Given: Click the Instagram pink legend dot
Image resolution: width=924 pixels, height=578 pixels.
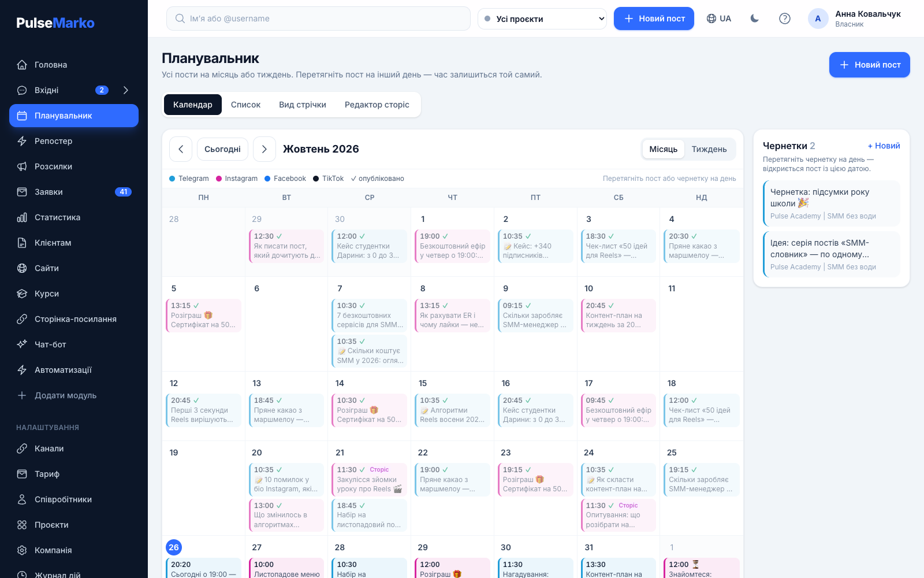Looking at the screenshot, I should 219,179.
